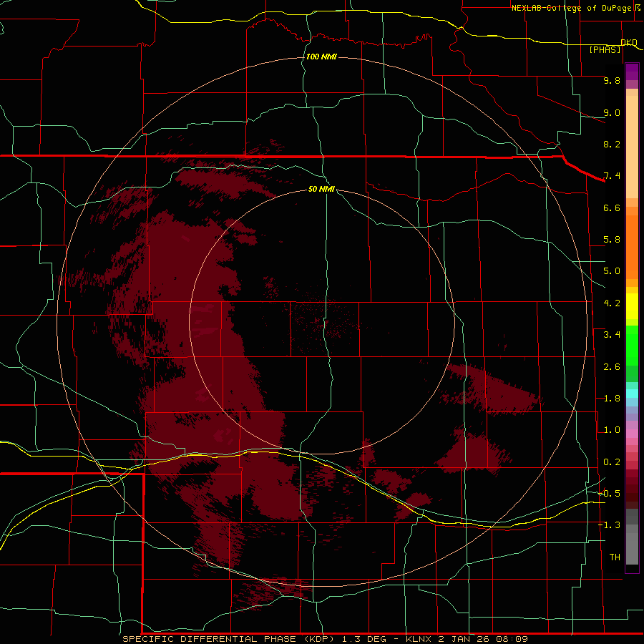
Task: Pick the purple top segment of the color bar
Action: [x=632, y=72]
